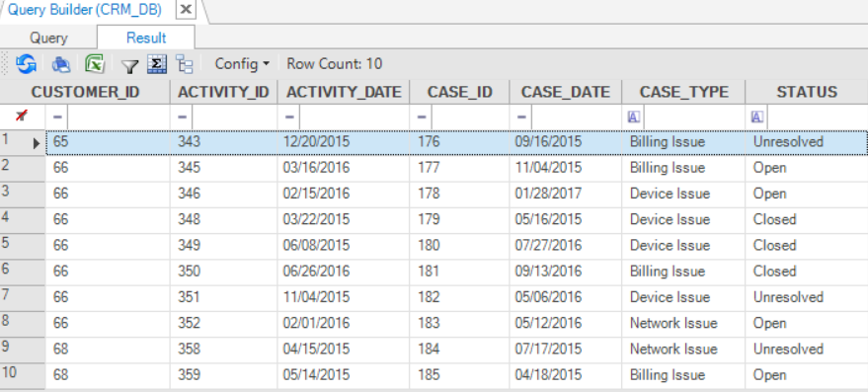Close the Query Builder (CRM_DB) tab
Image resolution: width=868 pixels, height=392 pixels.
(187, 10)
